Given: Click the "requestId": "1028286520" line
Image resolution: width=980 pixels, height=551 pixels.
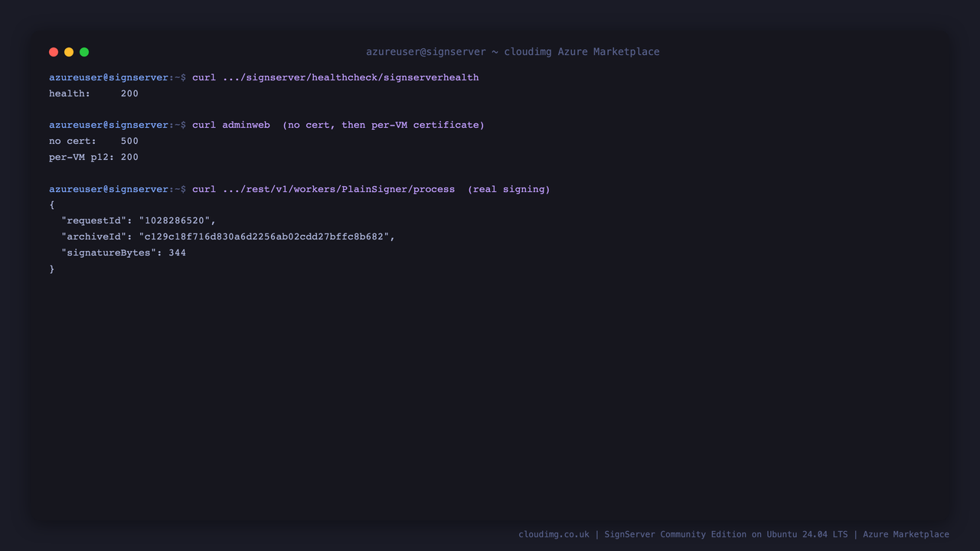Looking at the screenshot, I should pyautogui.click(x=139, y=220).
